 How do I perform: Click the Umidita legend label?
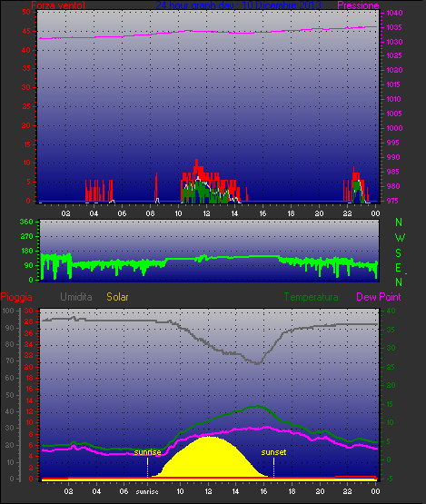tap(76, 297)
